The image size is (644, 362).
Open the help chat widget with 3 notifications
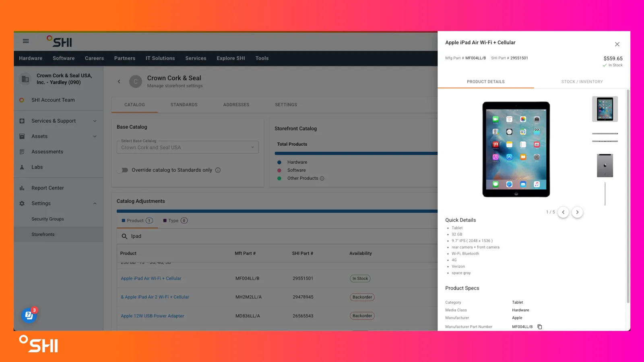point(29,315)
